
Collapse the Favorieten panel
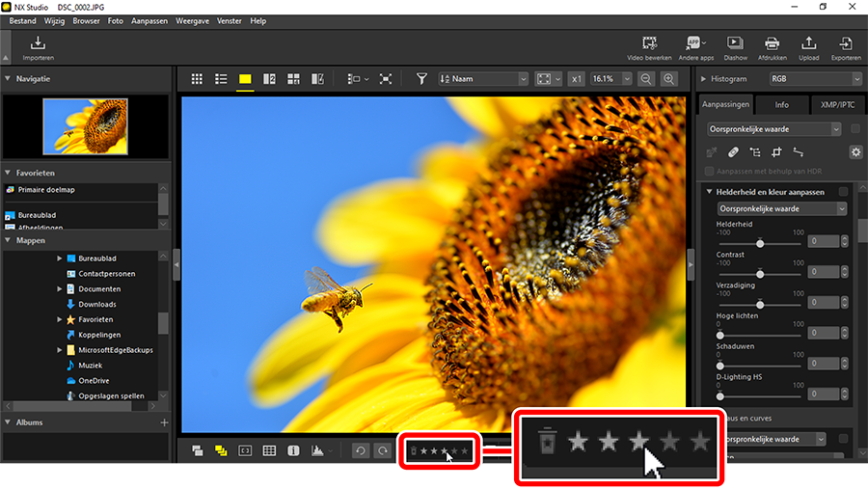pos(8,173)
